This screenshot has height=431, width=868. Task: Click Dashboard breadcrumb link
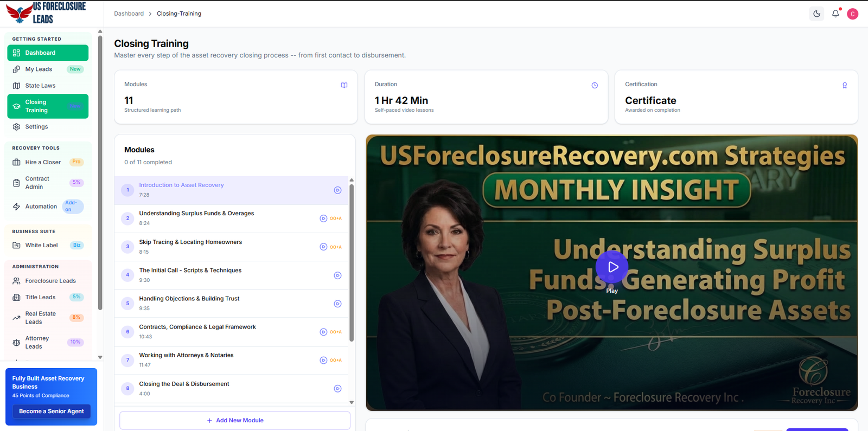(129, 14)
